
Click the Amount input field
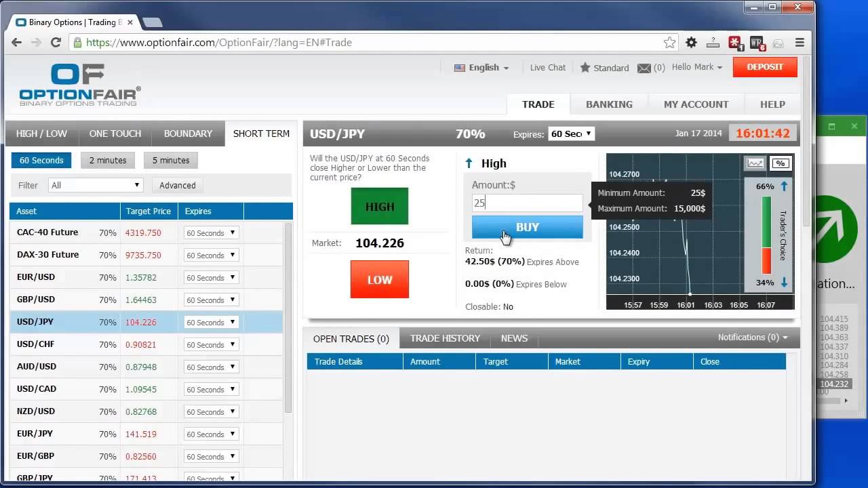(x=527, y=203)
